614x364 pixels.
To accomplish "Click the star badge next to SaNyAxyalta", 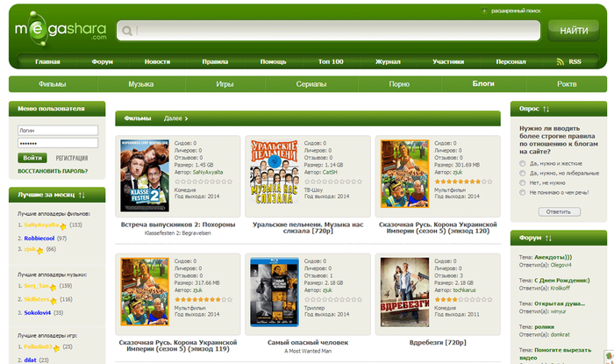I will (x=63, y=226).
